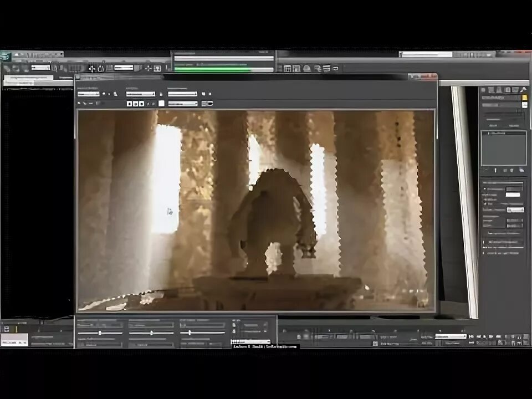
Task: Expand the Modifier List dropdown
Action: 502,105
